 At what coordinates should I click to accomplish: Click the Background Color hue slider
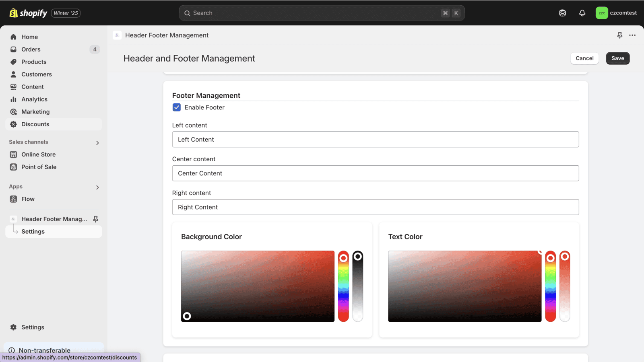pyautogui.click(x=343, y=286)
